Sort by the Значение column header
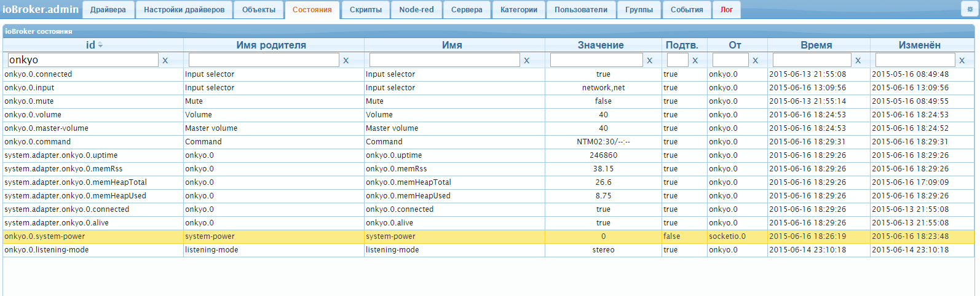This screenshot has width=980, height=296. point(601,45)
